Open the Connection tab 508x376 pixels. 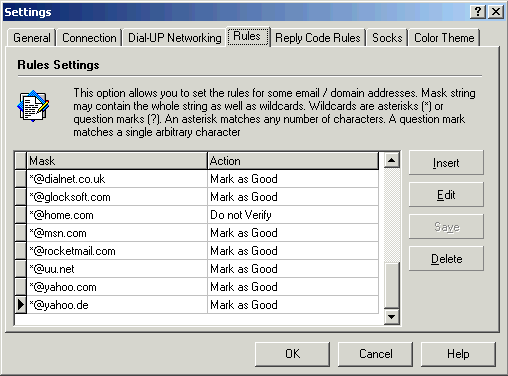point(89,38)
